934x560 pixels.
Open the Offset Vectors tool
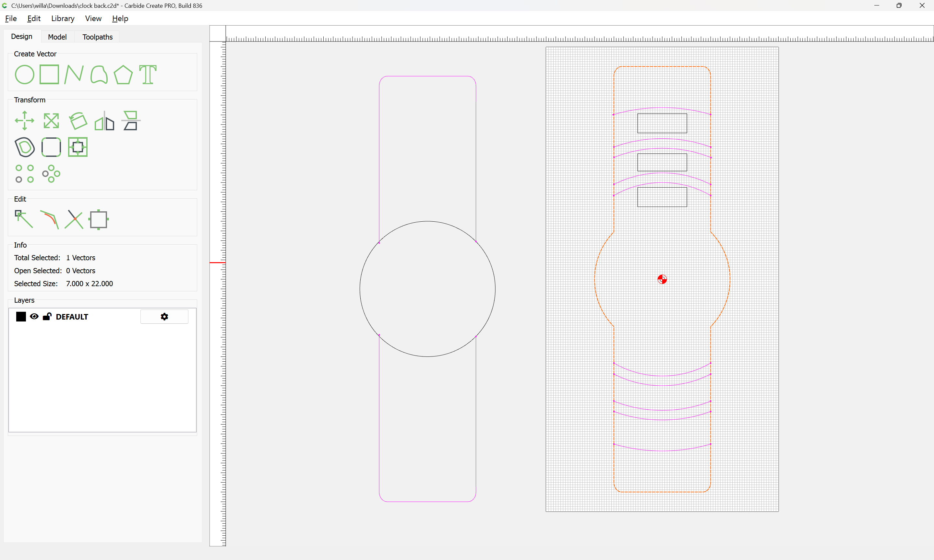[25, 147]
